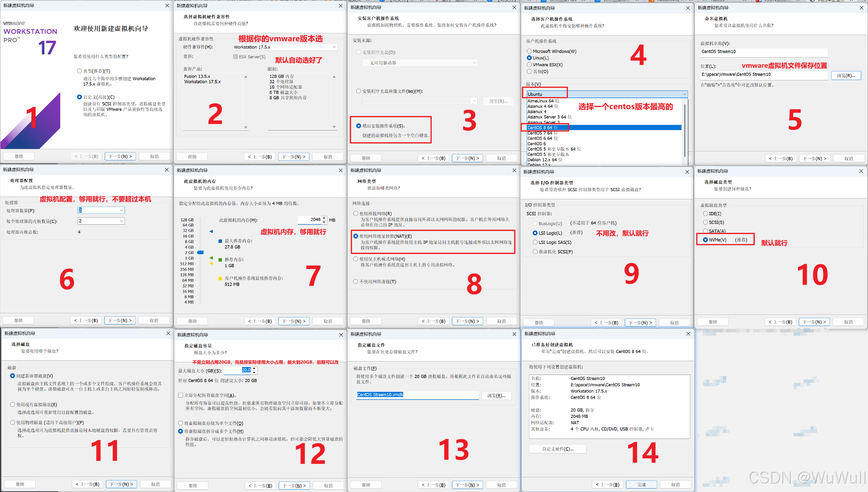Pick Debian 12.x 64 位 in version list
Viewport: 868px width, 492px height.
point(545,160)
